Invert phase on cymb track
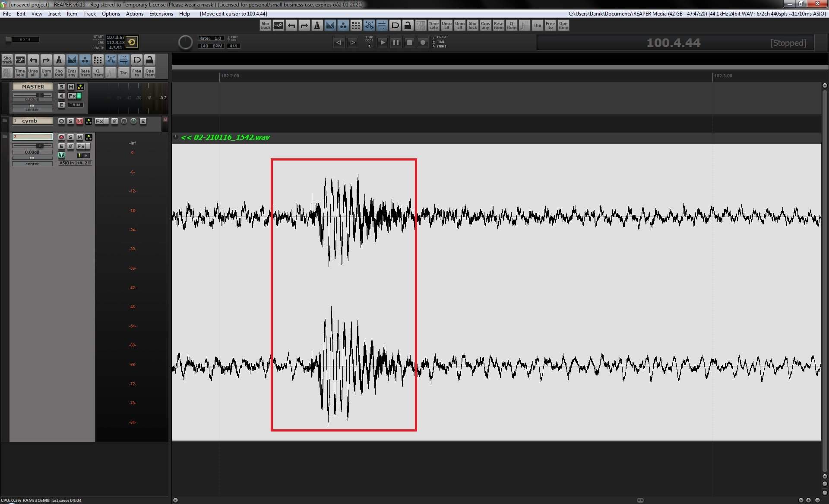 point(114,121)
